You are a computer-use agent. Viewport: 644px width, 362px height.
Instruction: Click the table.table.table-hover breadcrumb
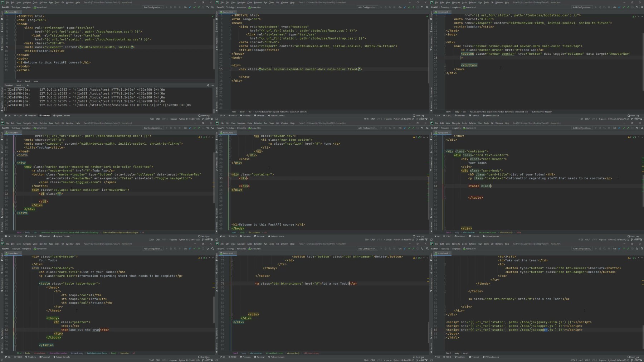click(97, 353)
